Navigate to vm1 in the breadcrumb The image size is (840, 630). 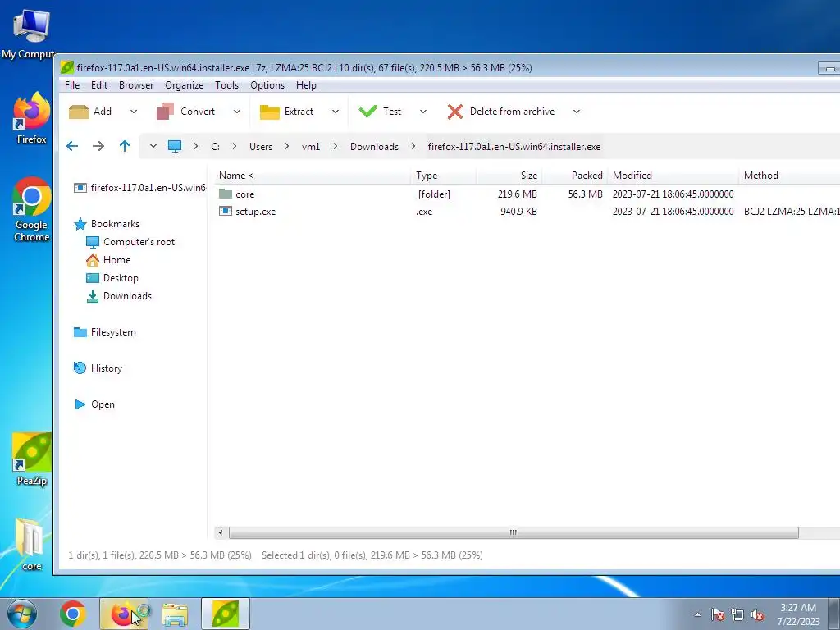click(311, 146)
